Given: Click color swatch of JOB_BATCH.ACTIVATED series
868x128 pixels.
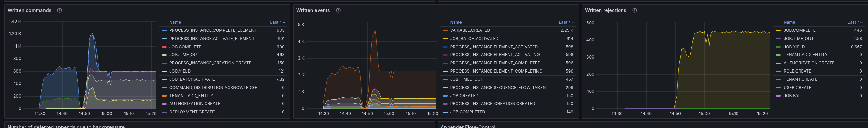Looking at the screenshot, I should pyautogui.click(x=445, y=39).
